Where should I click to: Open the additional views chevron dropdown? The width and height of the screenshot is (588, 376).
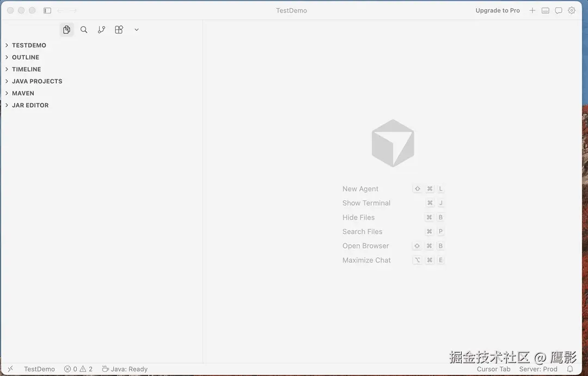136,29
